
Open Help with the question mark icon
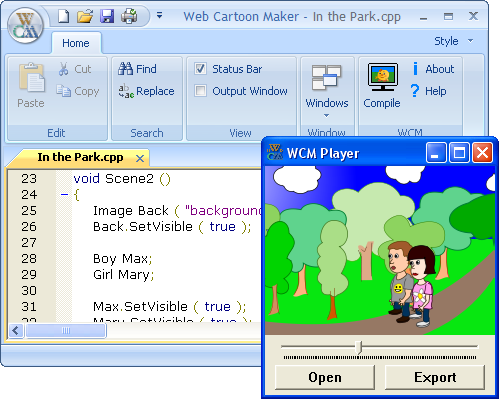pos(415,91)
